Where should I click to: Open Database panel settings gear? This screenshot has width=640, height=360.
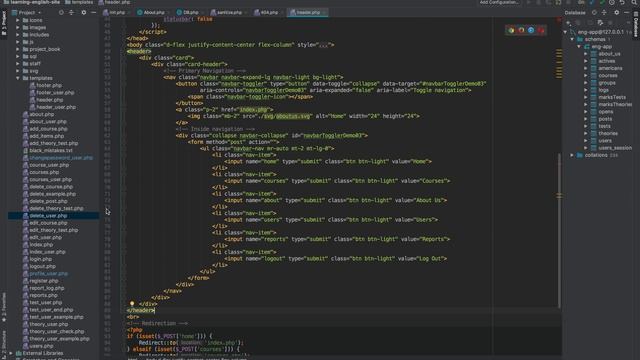coord(616,13)
